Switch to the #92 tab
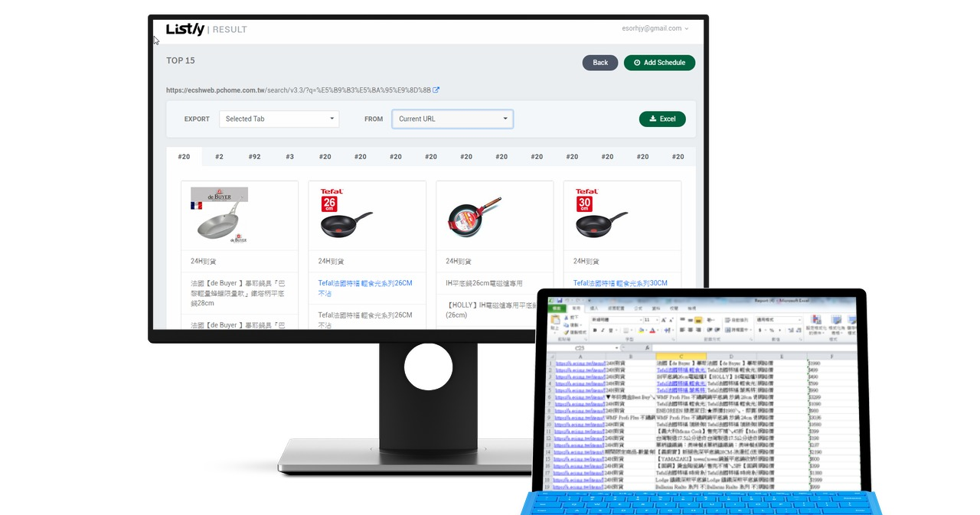The height and width of the screenshot is (515, 980). point(254,157)
